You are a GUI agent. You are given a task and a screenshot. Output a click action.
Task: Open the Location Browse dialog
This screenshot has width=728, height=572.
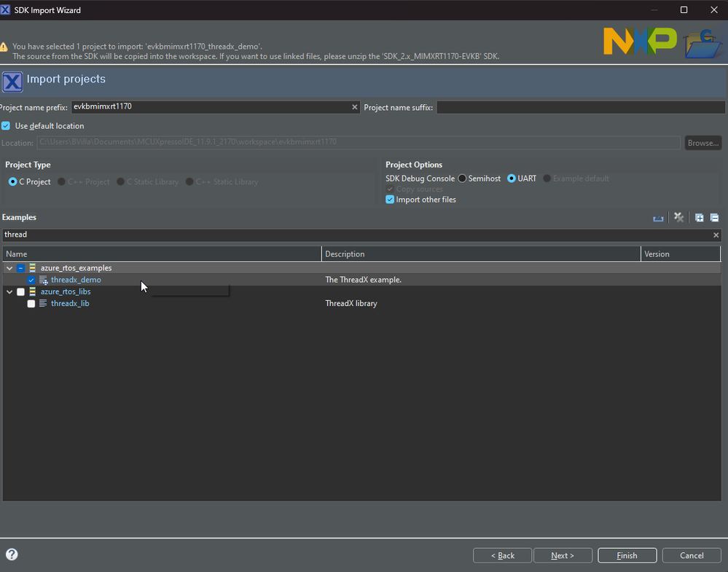click(x=702, y=142)
